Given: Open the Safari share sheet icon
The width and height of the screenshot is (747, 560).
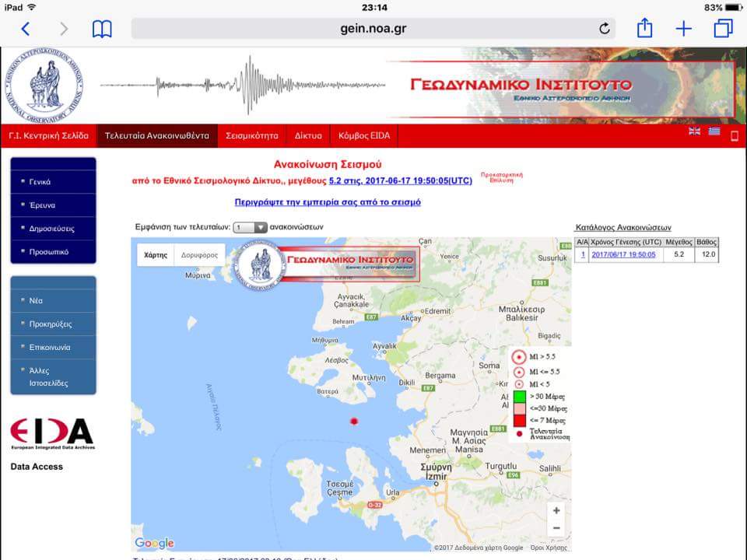Looking at the screenshot, I should point(644,28).
